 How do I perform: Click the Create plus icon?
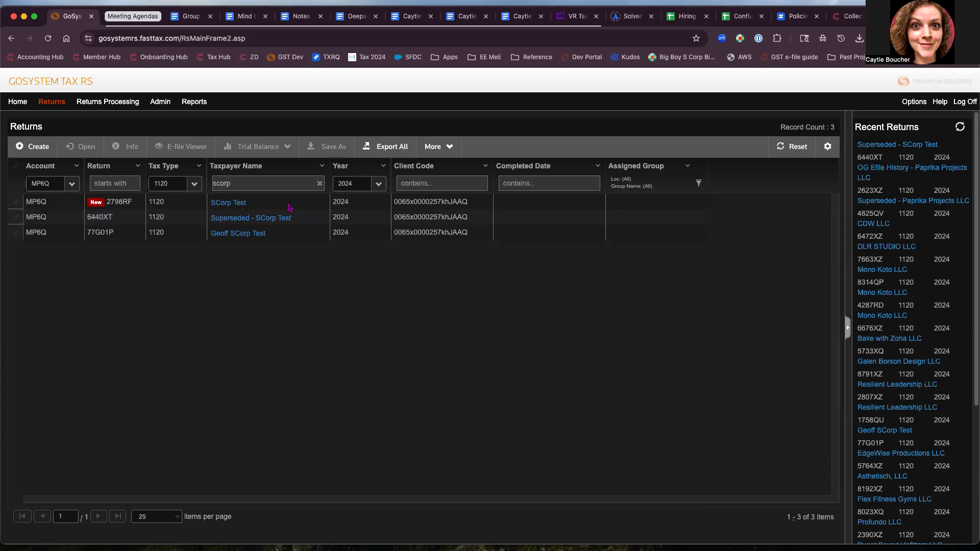19,146
